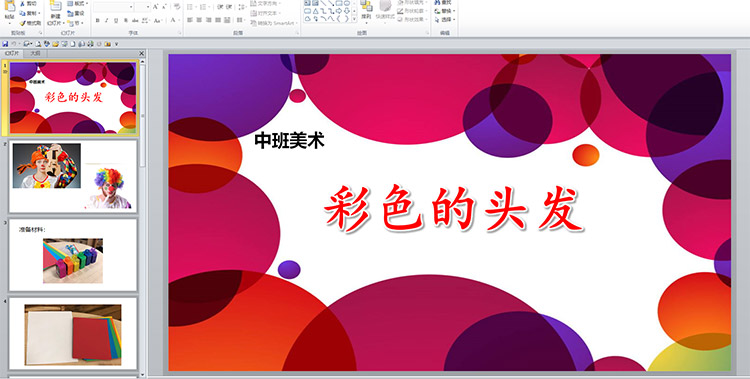Select slide 2 thumbnail with clowns
Viewport: 750px width, 379px height.
[73, 176]
